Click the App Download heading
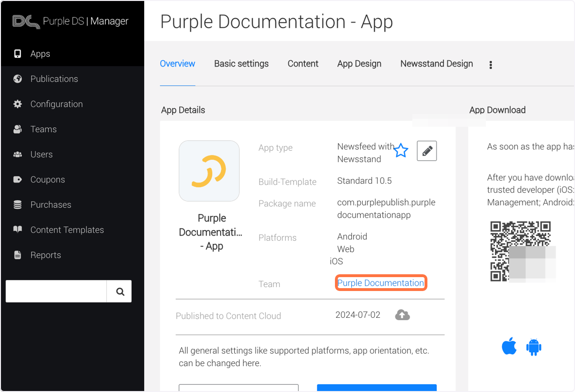 pyautogui.click(x=497, y=110)
